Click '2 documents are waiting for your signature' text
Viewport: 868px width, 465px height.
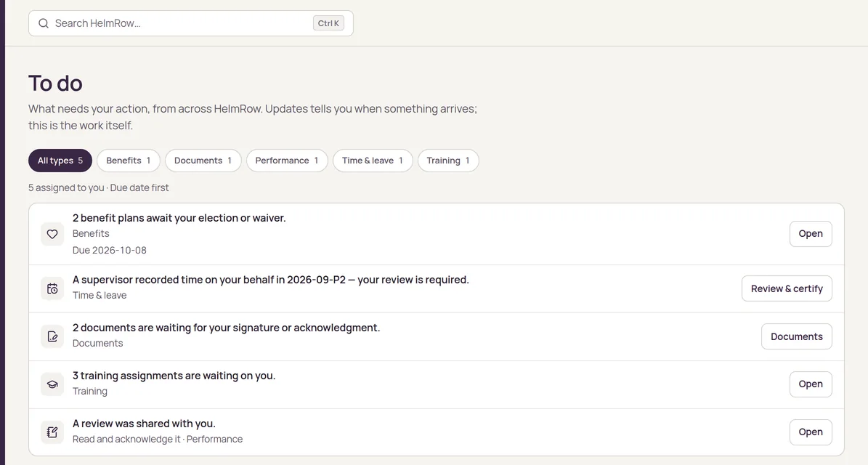tap(227, 328)
